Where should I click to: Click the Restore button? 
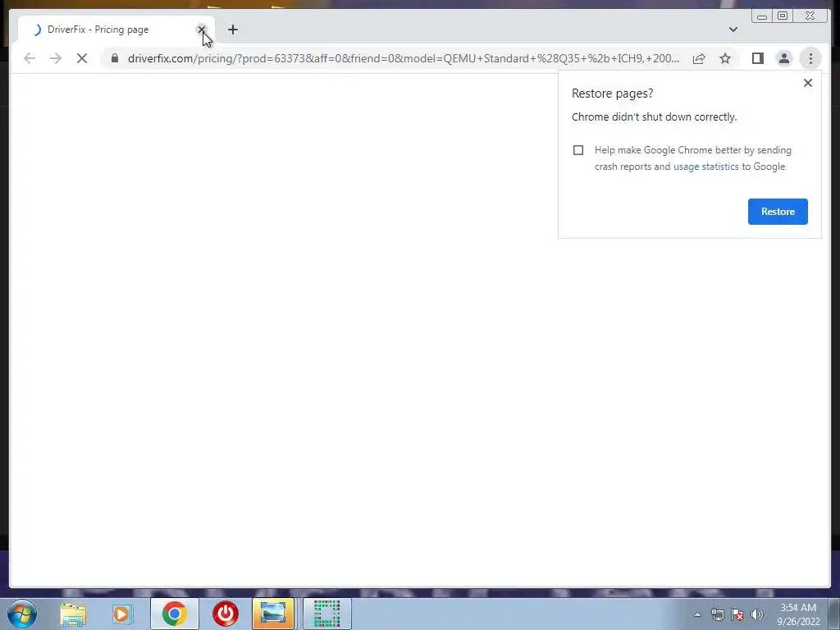(x=778, y=212)
